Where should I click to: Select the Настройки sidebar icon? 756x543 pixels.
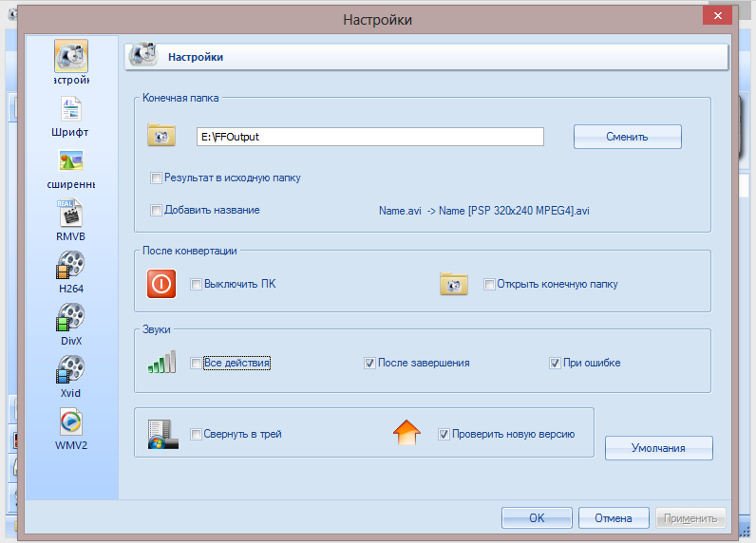(71, 57)
